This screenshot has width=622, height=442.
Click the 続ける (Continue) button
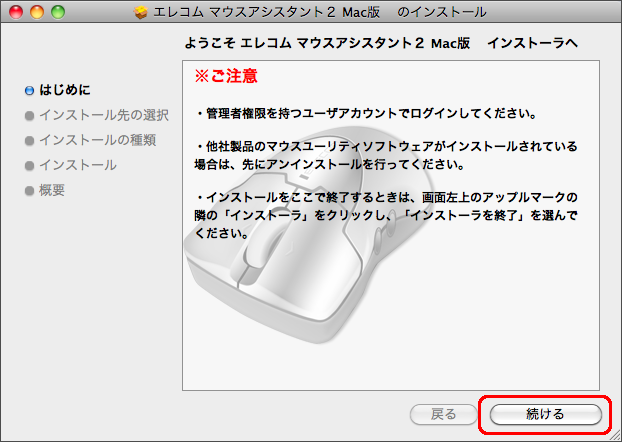[546, 414]
